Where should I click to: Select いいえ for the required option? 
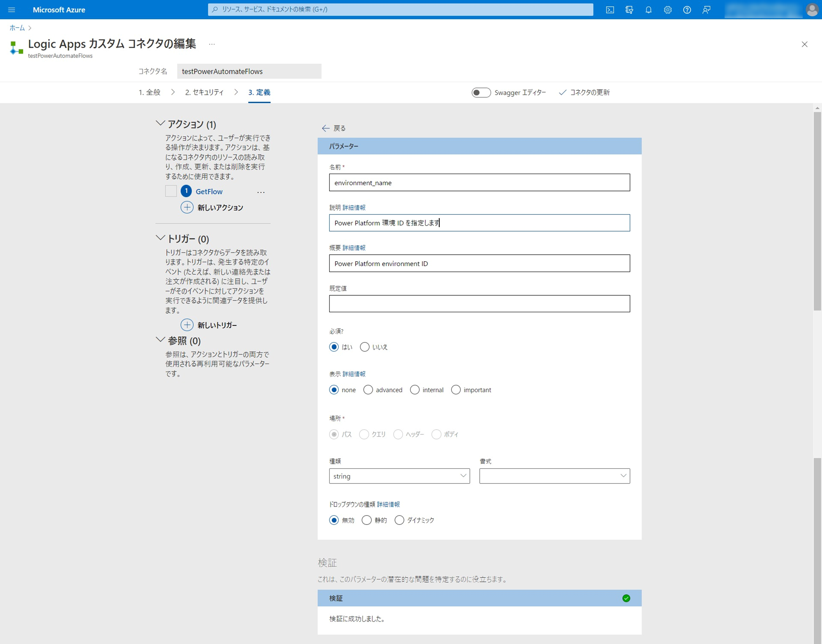(365, 347)
